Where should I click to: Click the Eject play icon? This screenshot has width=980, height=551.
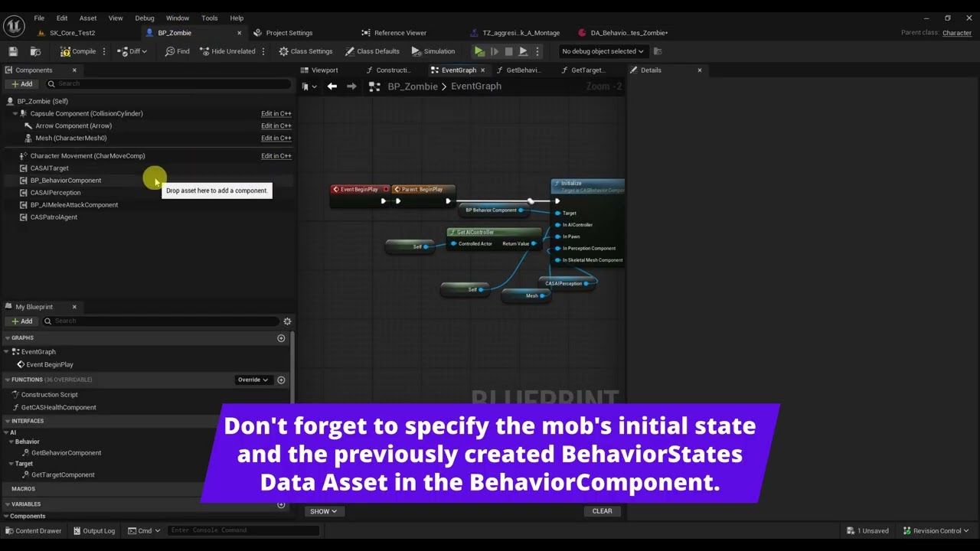[x=523, y=51]
